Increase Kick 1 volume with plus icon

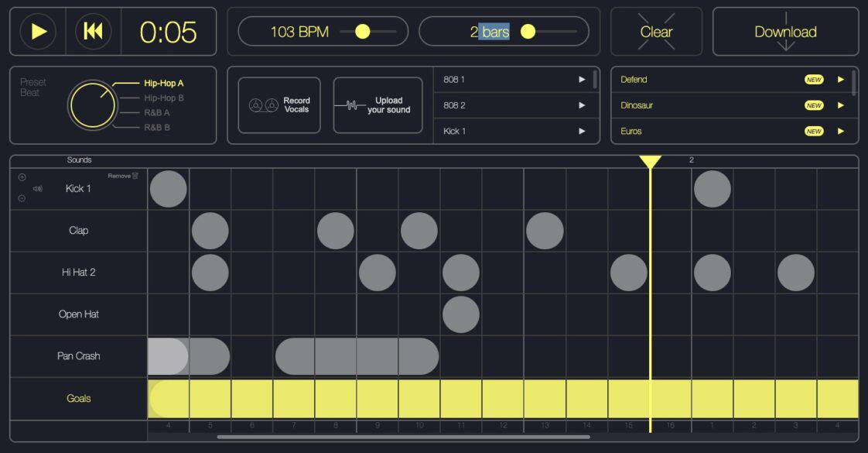point(22,177)
